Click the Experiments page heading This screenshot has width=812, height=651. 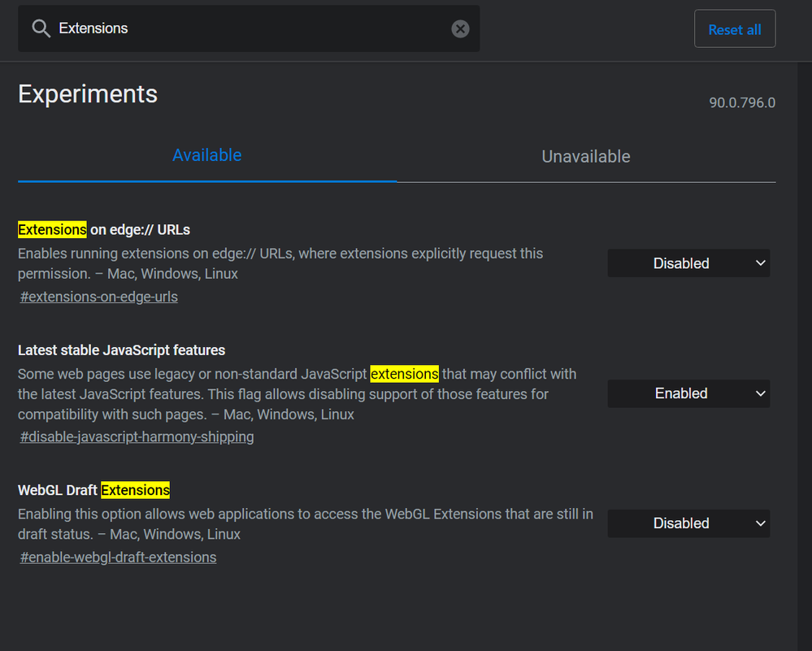coord(88,94)
